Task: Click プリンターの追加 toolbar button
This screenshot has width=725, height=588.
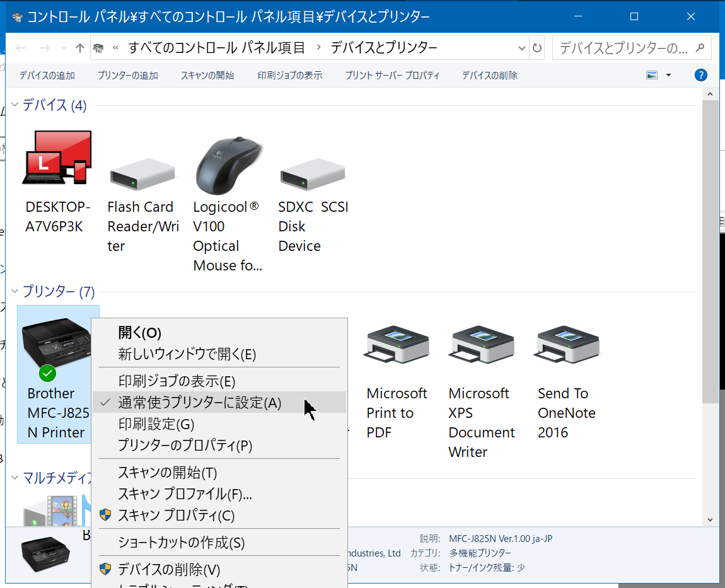Action: click(x=127, y=76)
